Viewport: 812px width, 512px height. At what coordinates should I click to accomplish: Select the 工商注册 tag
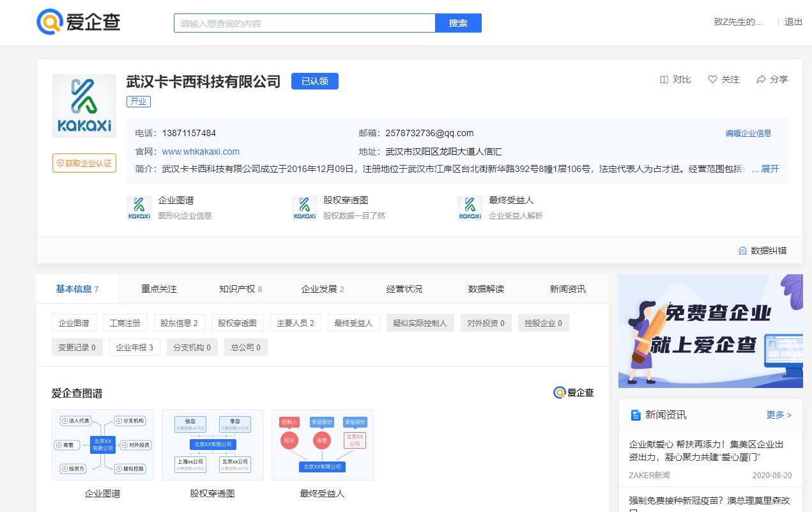point(125,323)
